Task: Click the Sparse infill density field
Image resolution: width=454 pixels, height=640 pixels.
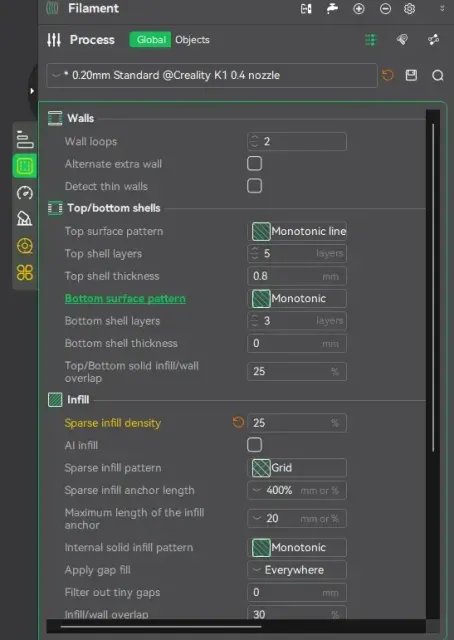Action: (297, 423)
